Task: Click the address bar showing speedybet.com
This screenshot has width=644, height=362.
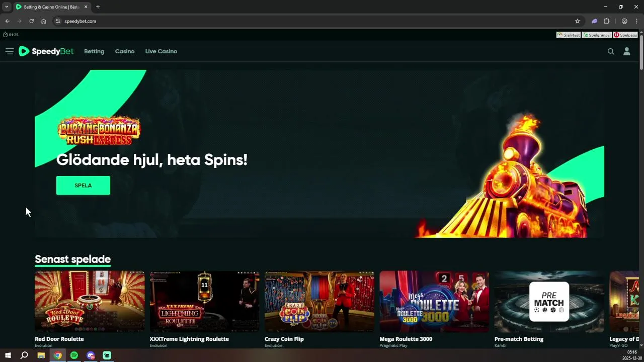Action: 317,21
